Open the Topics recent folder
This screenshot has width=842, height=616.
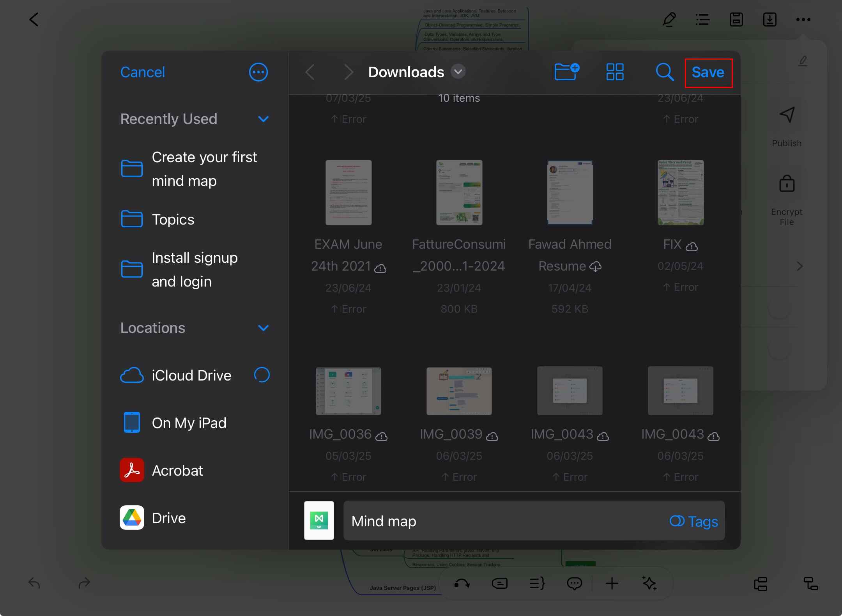pyautogui.click(x=173, y=219)
